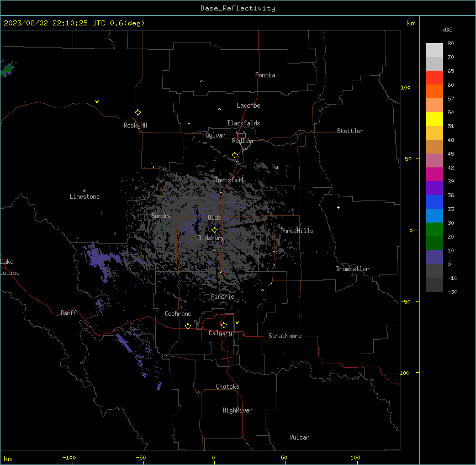
Task: Click the Stettler label
Action: 350,131
